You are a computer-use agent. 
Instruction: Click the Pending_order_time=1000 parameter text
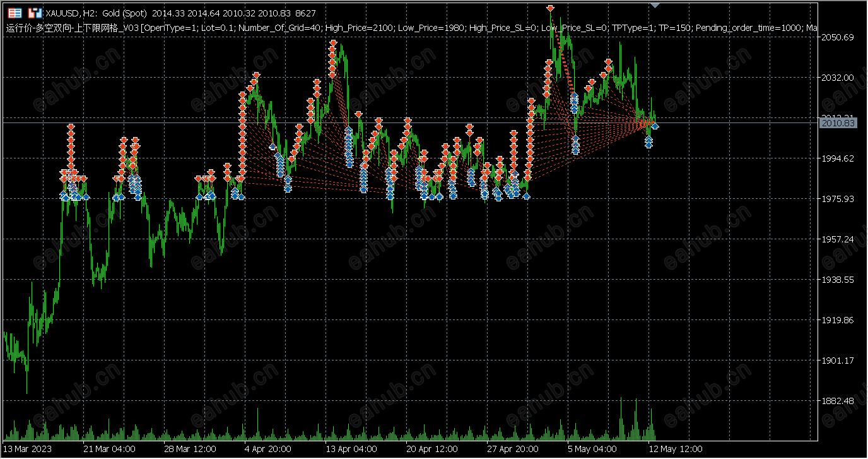[x=749, y=28]
